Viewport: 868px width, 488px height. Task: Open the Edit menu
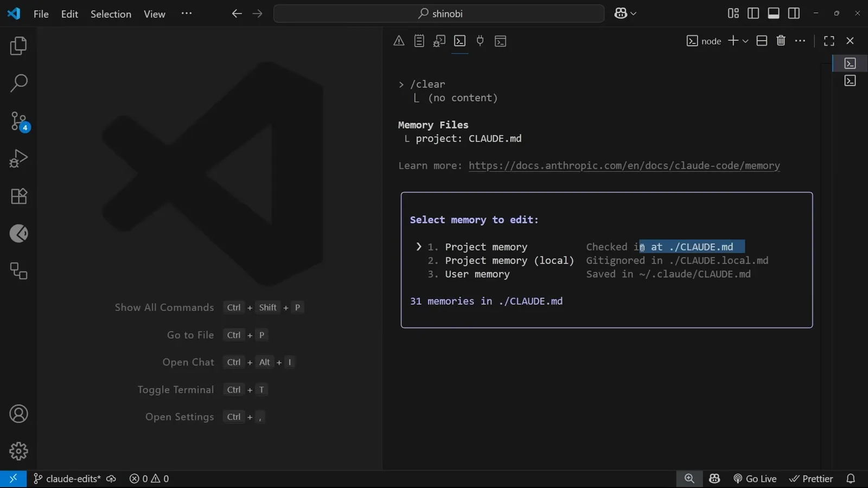(x=69, y=14)
